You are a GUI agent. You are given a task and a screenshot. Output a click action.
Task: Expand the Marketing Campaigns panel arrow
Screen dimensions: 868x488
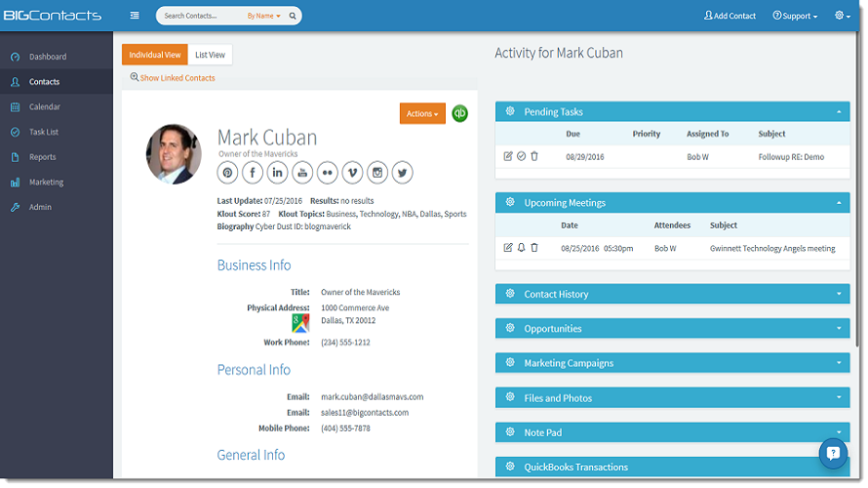click(839, 363)
